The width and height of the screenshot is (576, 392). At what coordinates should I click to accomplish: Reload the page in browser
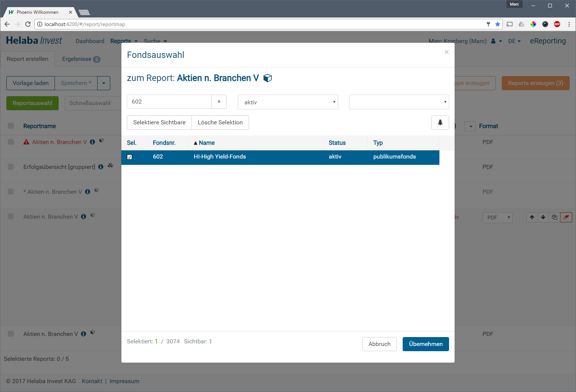(x=28, y=24)
